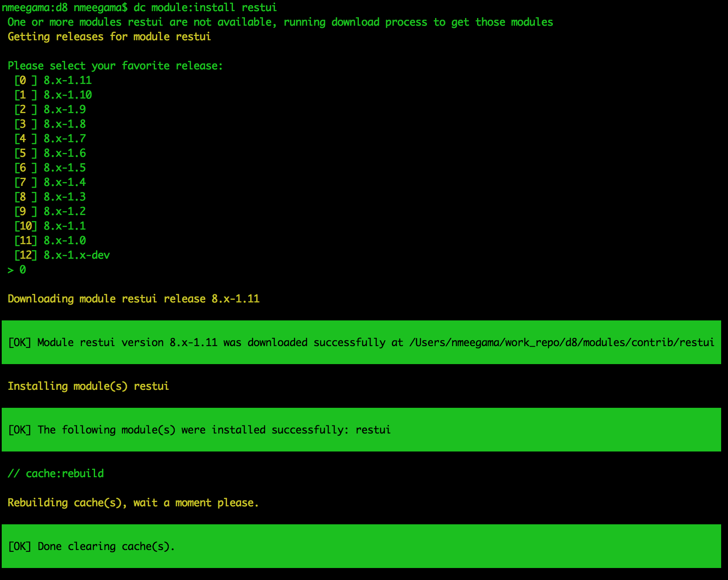This screenshot has width=728, height=580.
Task: Select release option 1 for 8.x-1.10
Action: click(x=54, y=95)
